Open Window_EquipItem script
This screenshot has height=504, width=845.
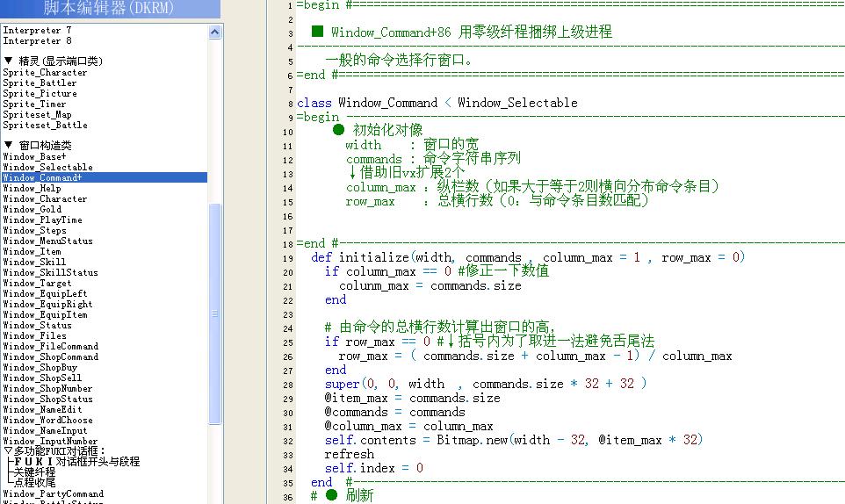[45, 314]
